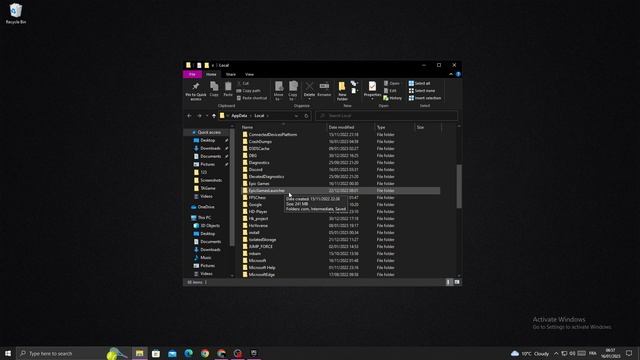
Task: Sort by the Name column header
Action: (x=247, y=127)
